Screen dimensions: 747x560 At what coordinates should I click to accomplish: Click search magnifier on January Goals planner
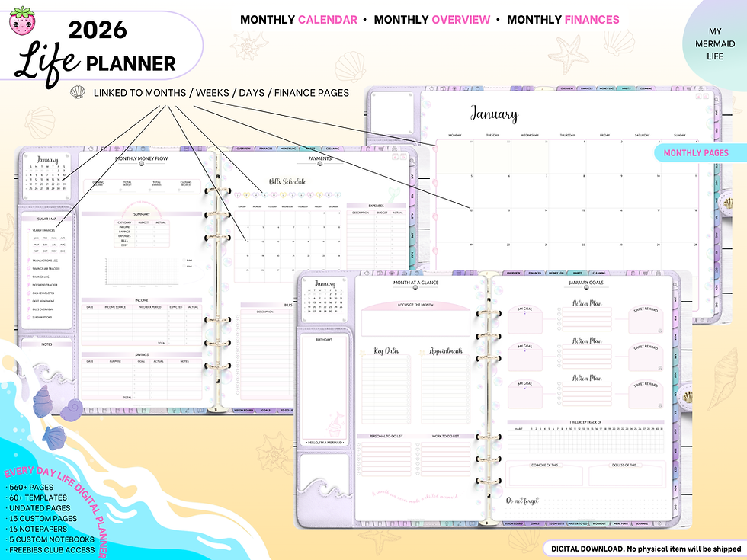click(675, 285)
